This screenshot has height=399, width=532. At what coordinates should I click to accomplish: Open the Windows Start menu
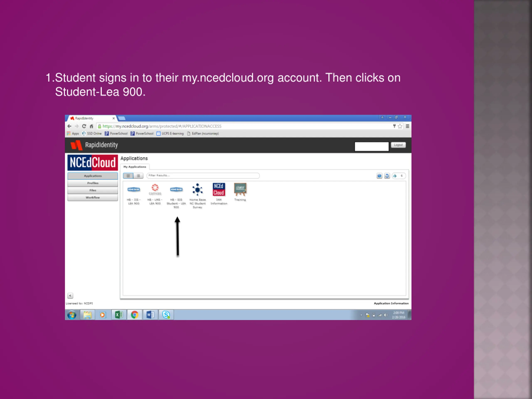72,315
